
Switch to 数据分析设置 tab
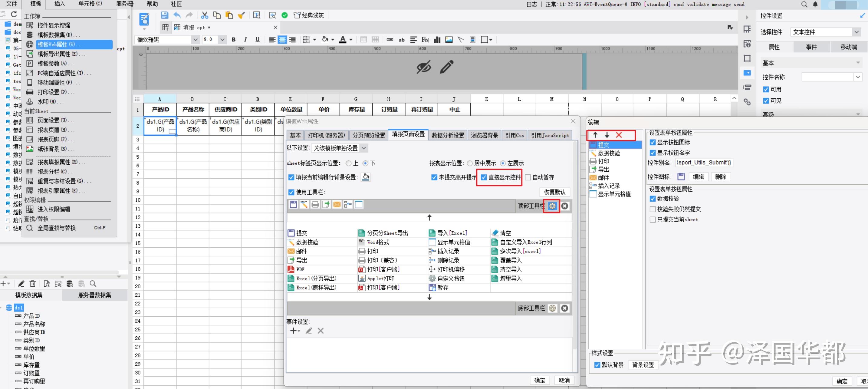click(448, 135)
